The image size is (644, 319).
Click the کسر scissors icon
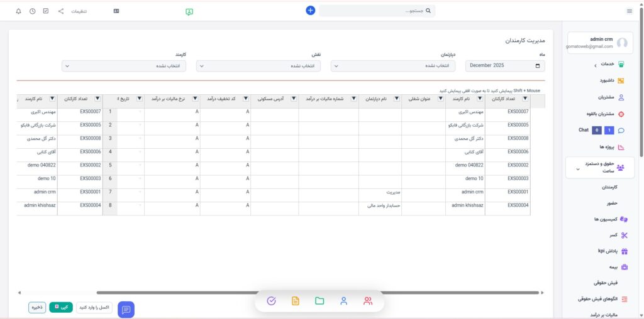pyautogui.click(x=625, y=235)
